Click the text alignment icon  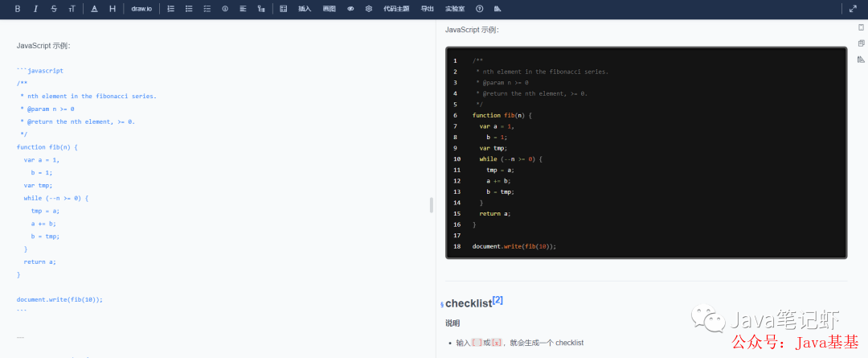(x=243, y=9)
